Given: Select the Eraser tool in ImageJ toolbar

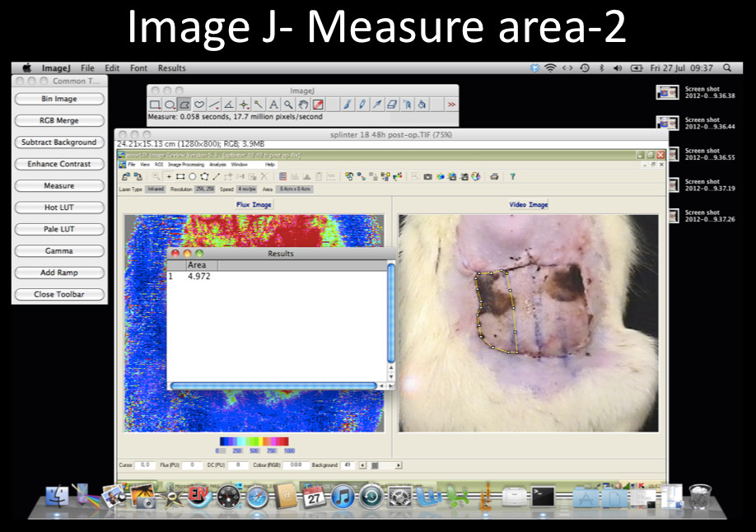Looking at the screenshot, I should [x=392, y=105].
